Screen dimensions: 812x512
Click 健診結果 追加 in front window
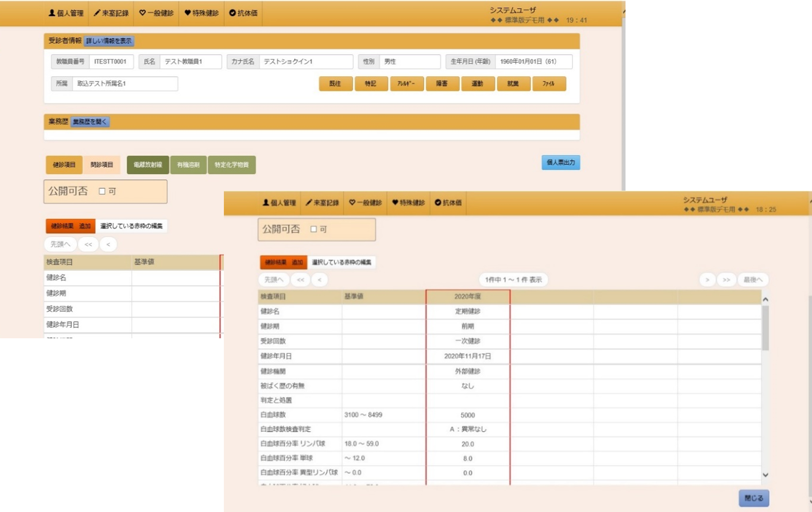[284, 263]
